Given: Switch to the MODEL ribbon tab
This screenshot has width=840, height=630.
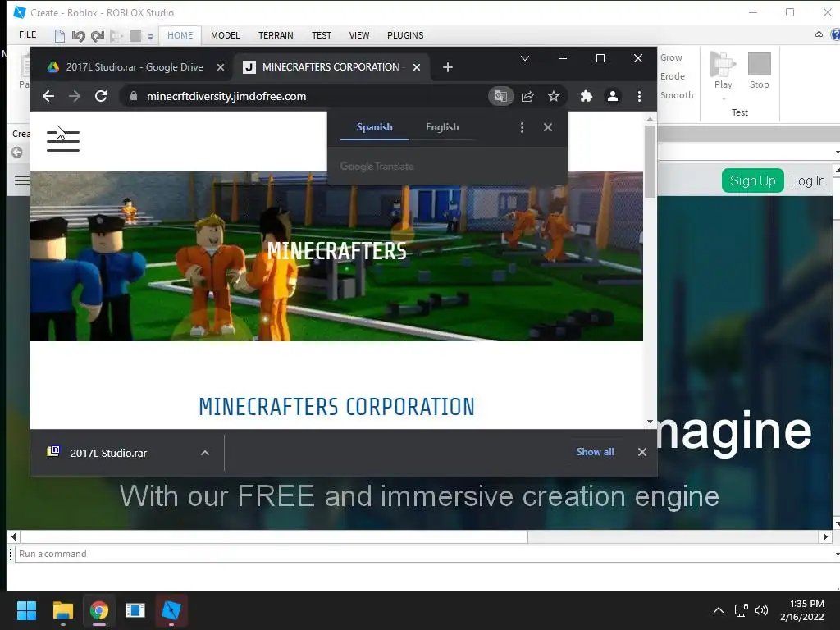Looking at the screenshot, I should coord(225,35).
